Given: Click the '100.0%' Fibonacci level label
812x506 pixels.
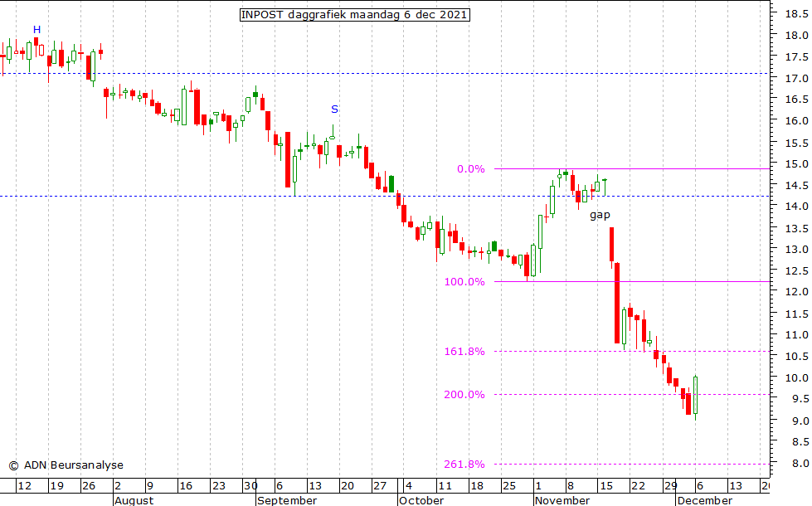Looking at the screenshot, I should pyautogui.click(x=464, y=282).
